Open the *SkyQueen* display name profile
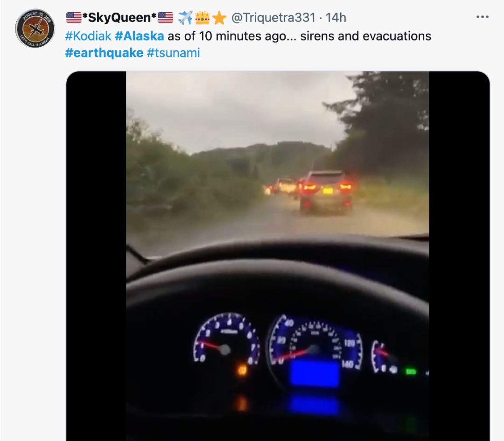Screen dimensions: 504x441 tap(119, 18)
